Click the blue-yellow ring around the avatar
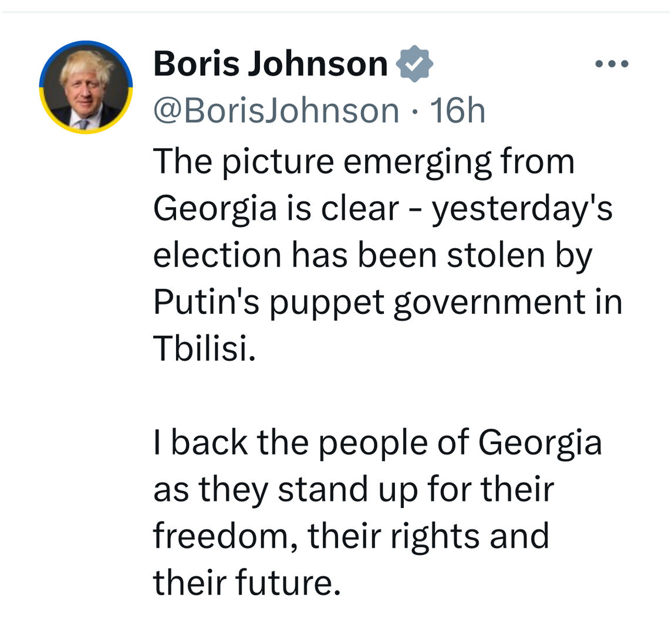 pyautogui.click(x=86, y=43)
